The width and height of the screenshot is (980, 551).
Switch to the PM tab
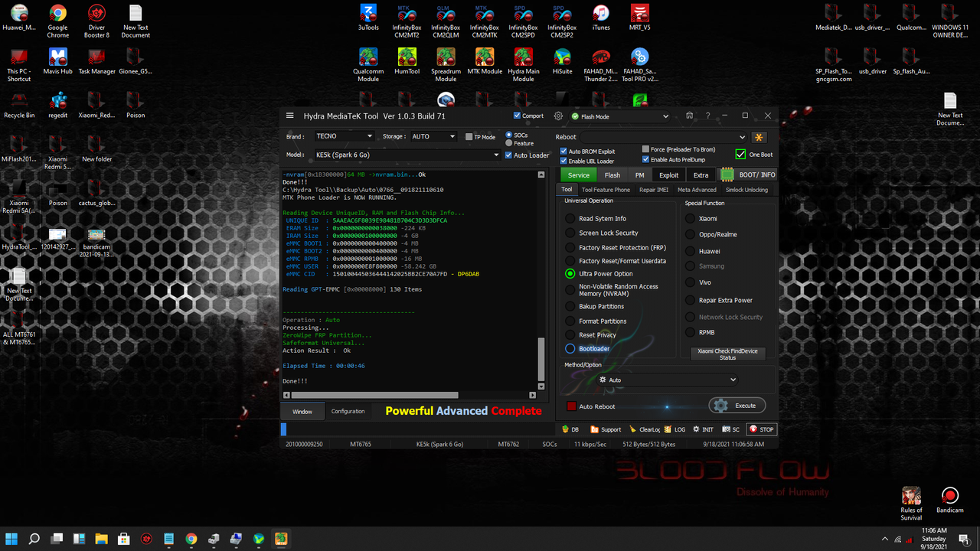(639, 175)
